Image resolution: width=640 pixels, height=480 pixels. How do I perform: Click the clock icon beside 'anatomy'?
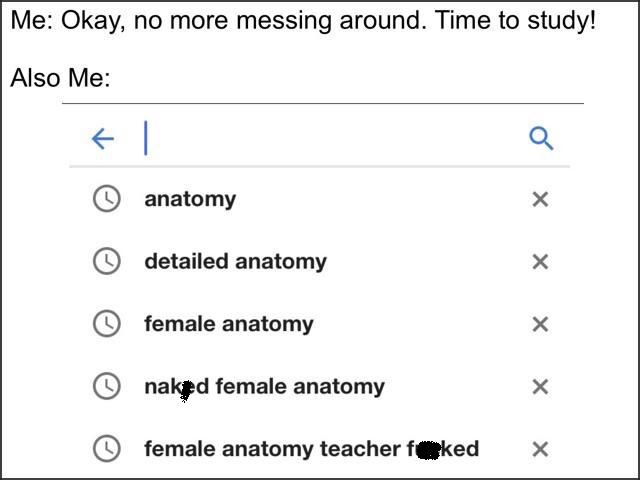point(106,199)
